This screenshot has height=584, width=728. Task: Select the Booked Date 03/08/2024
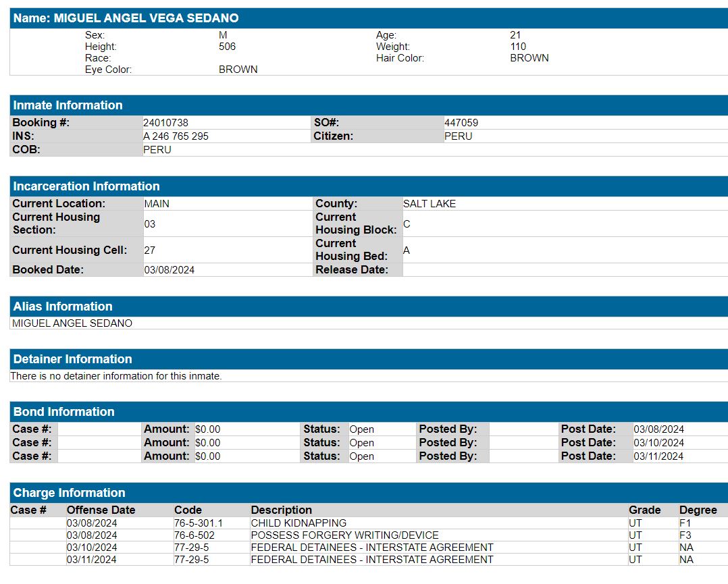point(170,269)
